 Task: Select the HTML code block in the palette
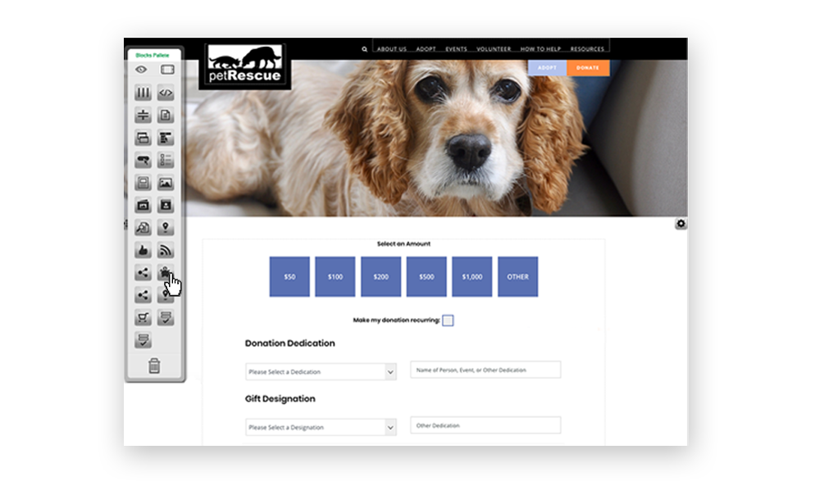tap(164, 93)
